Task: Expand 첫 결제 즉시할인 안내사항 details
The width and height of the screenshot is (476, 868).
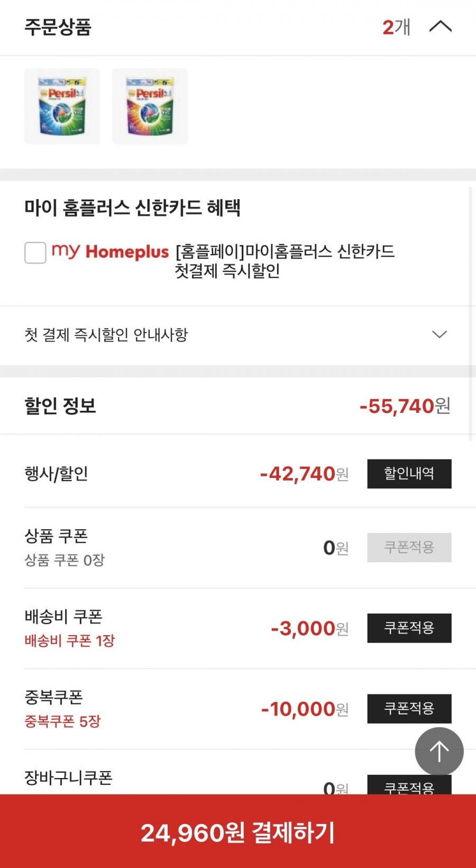Action: [x=106, y=334]
